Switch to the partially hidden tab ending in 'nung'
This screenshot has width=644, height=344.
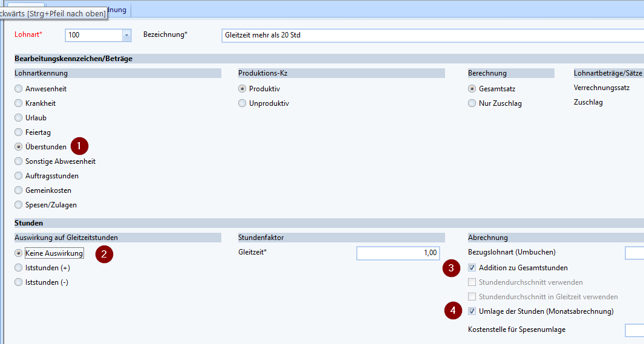click(x=119, y=10)
